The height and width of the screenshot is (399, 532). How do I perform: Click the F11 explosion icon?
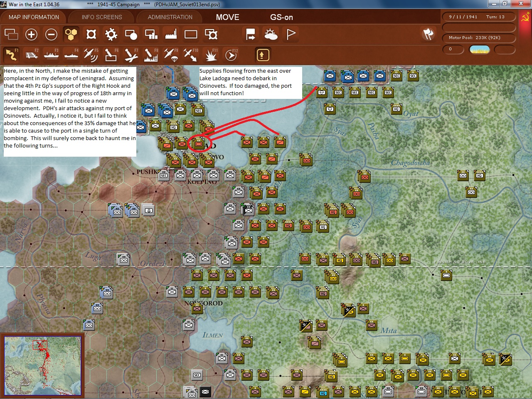pyautogui.click(x=211, y=55)
